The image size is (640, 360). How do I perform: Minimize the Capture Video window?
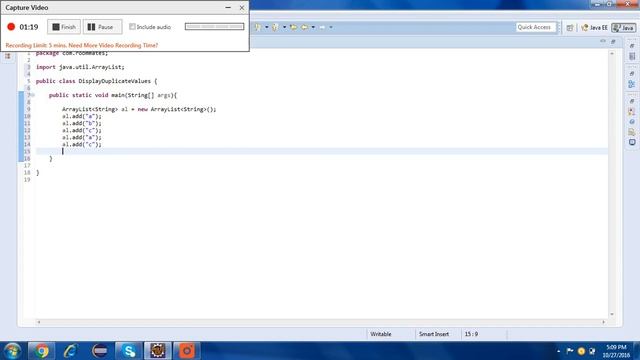[228, 7]
